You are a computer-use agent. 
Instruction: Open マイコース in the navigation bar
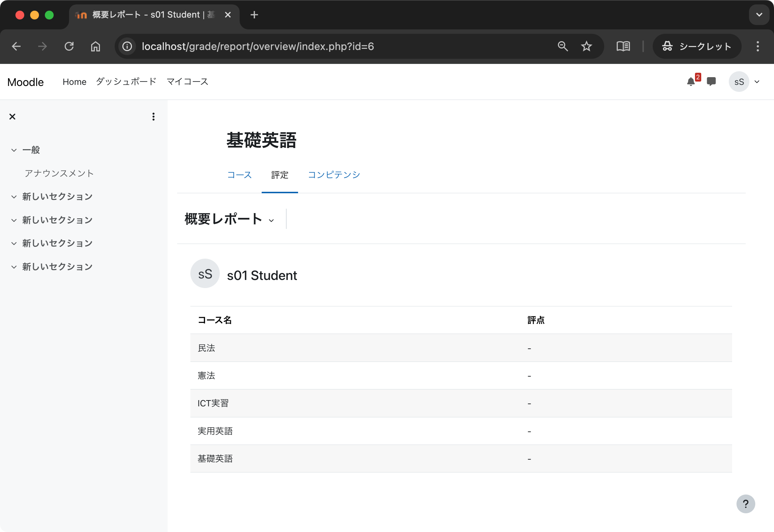coord(187,82)
